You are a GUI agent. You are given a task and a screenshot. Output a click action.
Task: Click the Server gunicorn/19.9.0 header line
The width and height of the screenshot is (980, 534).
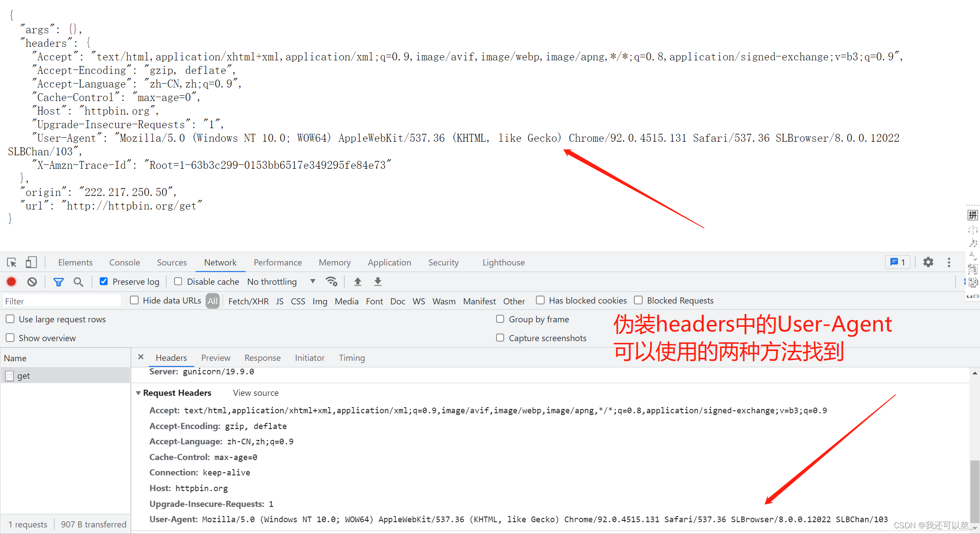(x=202, y=371)
